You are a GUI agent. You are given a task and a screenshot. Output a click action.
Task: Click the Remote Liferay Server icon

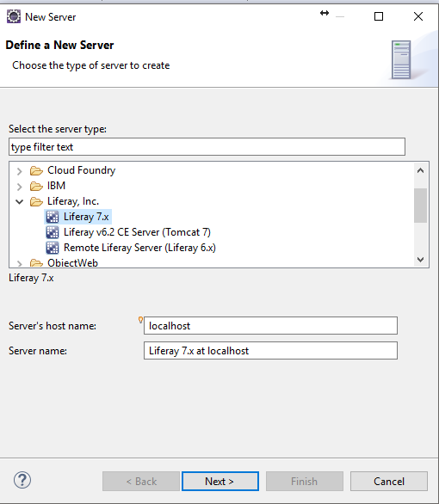[53, 248]
